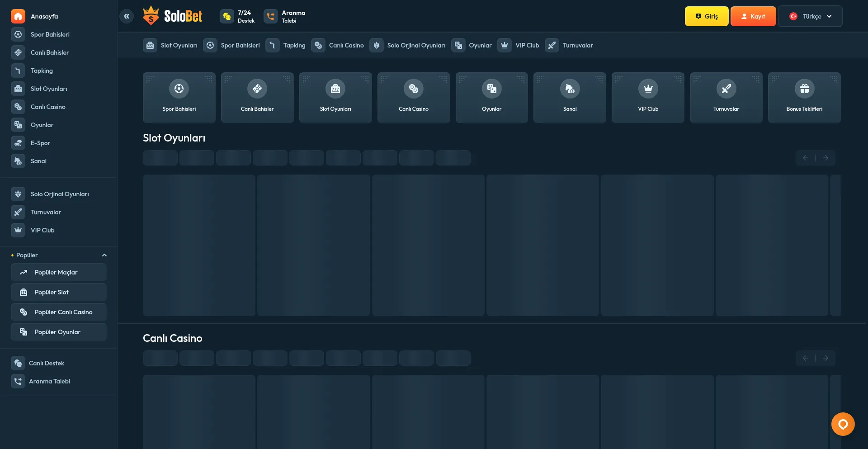
Task: Click the Kayıt register button
Action: click(753, 16)
